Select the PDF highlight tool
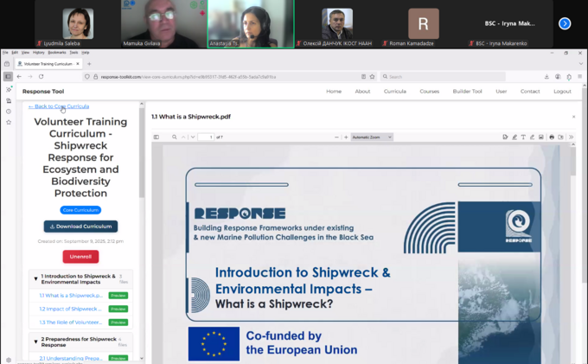 click(514, 137)
